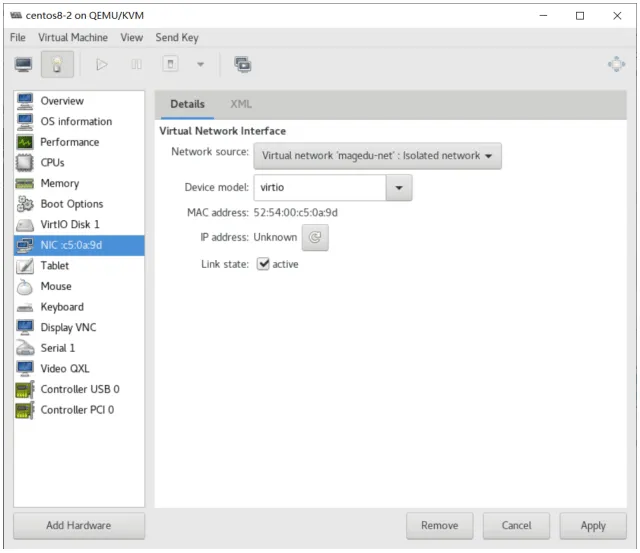The height and width of the screenshot is (553, 640).
Task: Select Controller USB 0 entry
Action: tap(79, 389)
